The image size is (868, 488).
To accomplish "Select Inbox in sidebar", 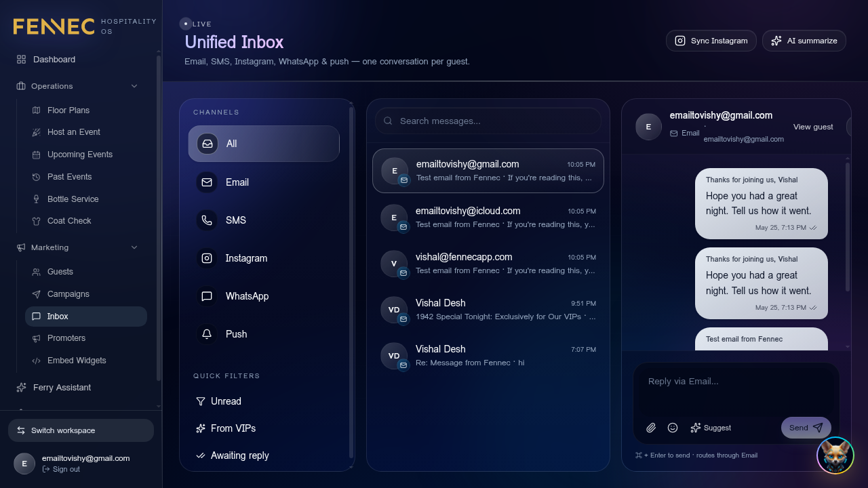I will (x=85, y=317).
